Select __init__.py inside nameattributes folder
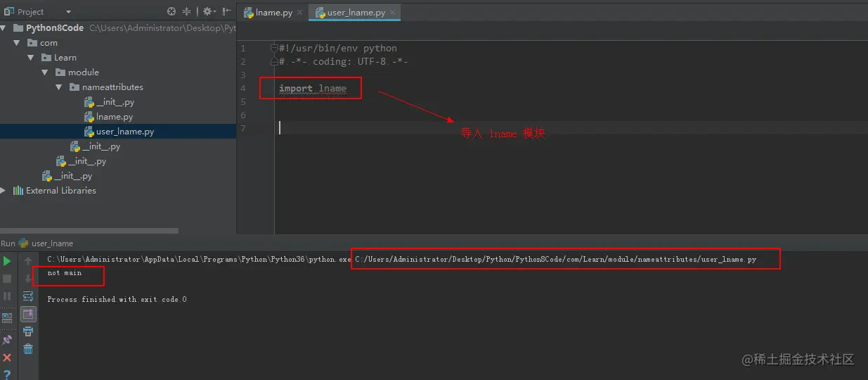Viewport: 868px width, 380px height. coord(115,102)
